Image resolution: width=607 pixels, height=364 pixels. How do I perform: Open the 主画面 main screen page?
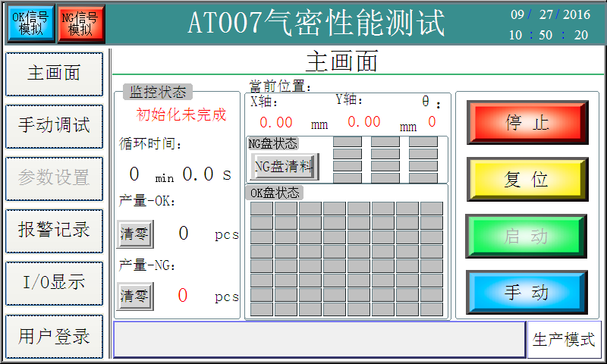point(54,74)
